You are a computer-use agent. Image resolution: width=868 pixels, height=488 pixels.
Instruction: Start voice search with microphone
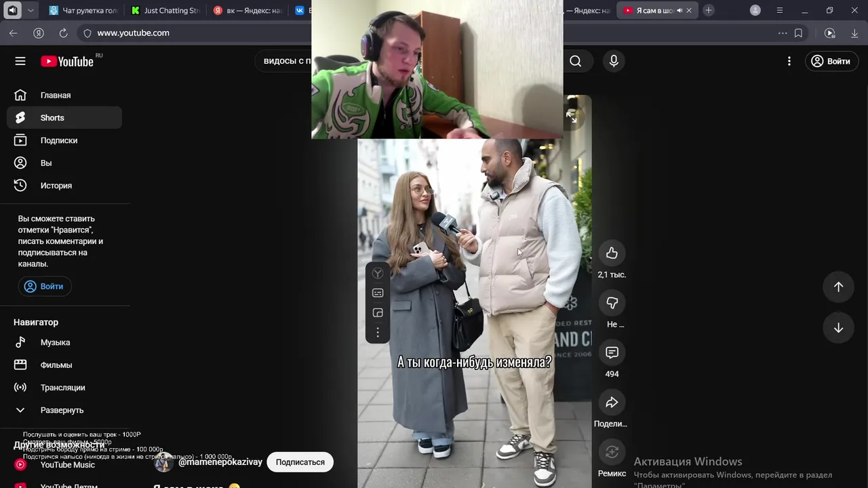tap(614, 61)
